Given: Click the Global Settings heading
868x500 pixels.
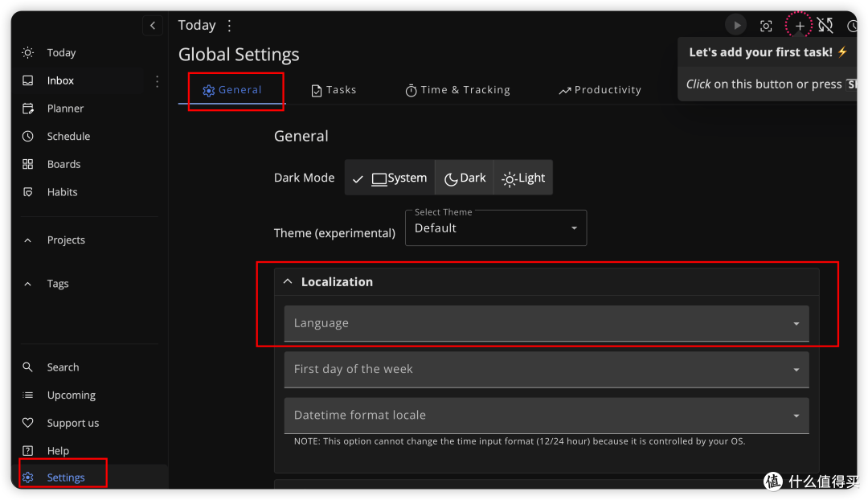Looking at the screenshot, I should (239, 55).
